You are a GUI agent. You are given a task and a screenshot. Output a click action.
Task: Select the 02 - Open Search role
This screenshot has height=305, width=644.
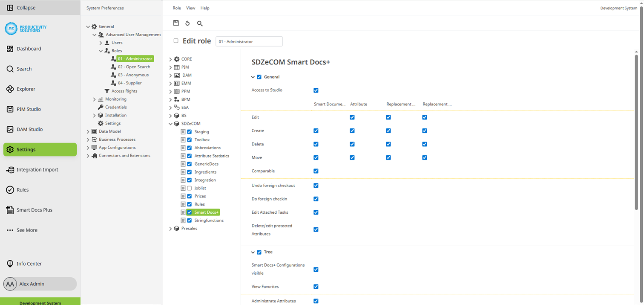(134, 67)
